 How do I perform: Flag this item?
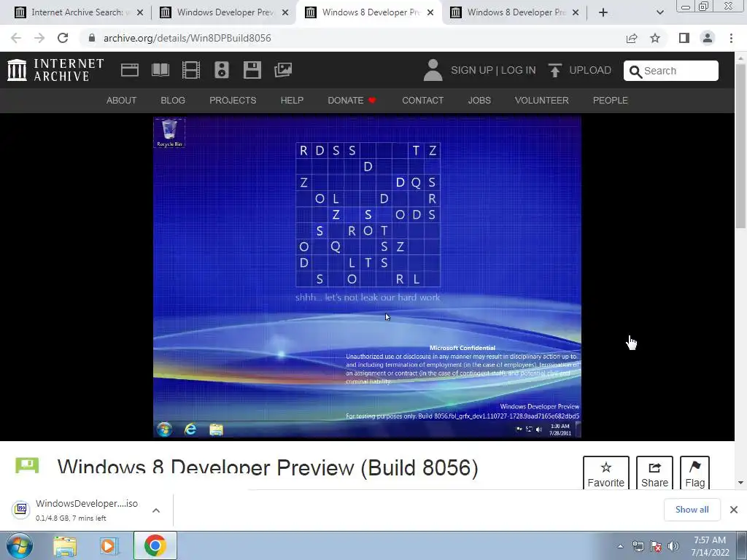click(694, 473)
